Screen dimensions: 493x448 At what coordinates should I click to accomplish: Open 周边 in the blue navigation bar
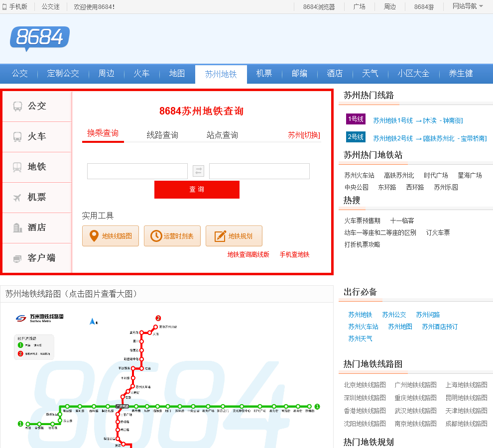coord(106,74)
